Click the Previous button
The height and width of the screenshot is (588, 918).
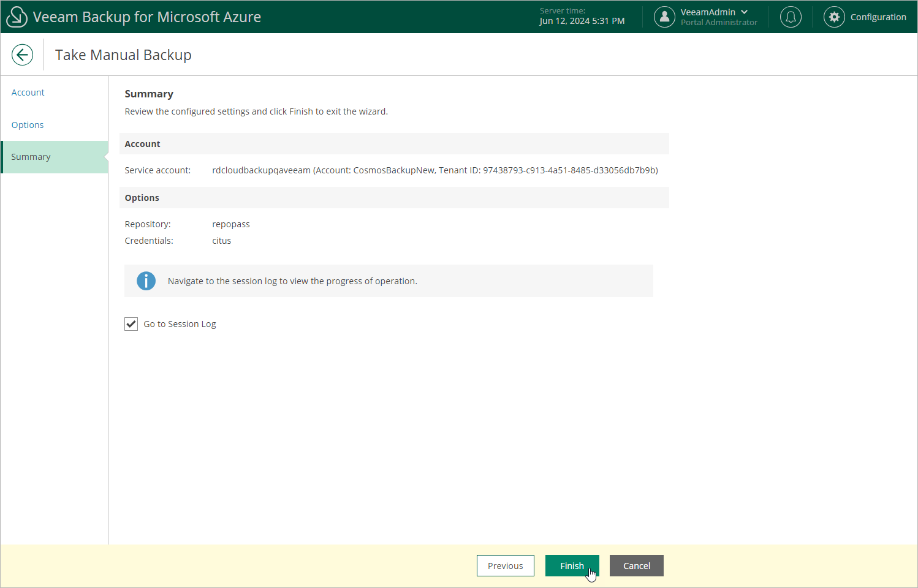coord(506,566)
